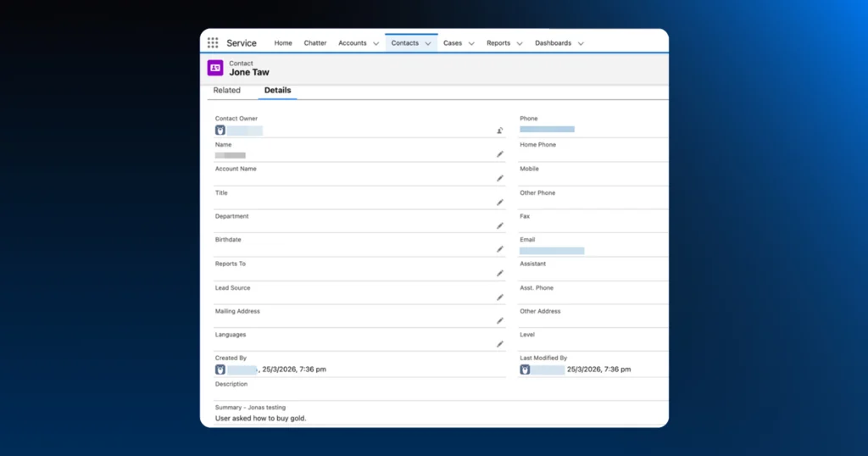Click the Other Address field label

(x=540, y=312)
